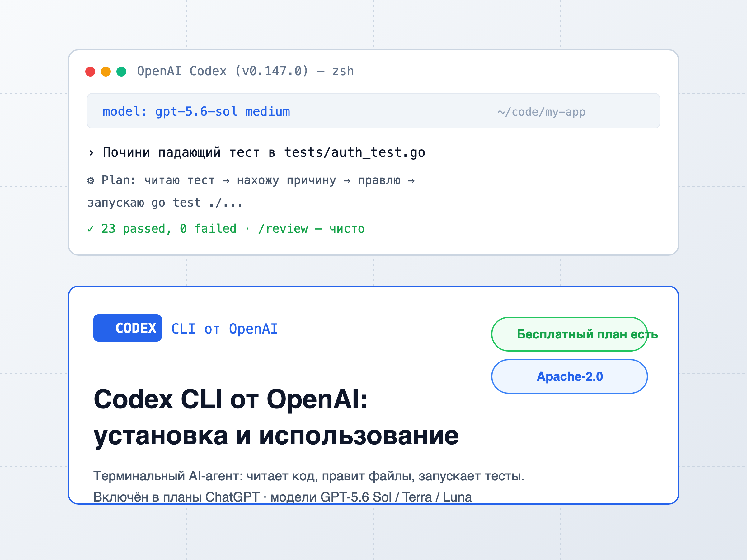Viewport: 747px width, 560px height.
Task: Click the line "Включён в планы ChatGPT"
Action: click(176, 497)
